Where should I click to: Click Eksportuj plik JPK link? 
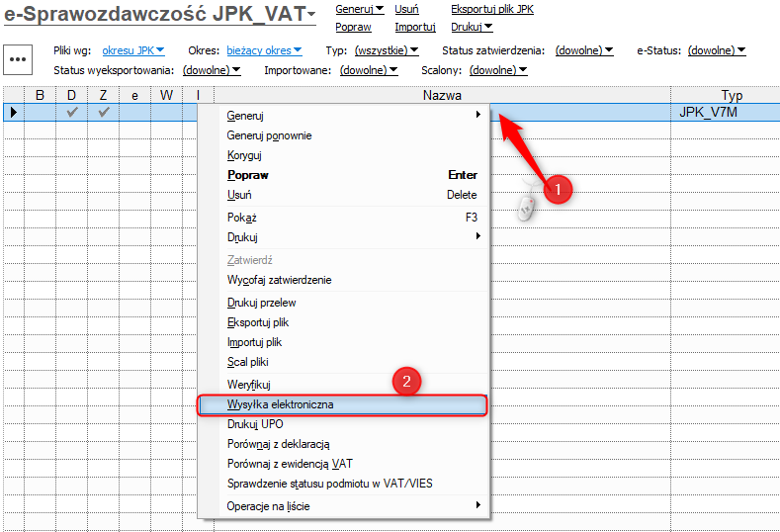click(x=492, y=9)
